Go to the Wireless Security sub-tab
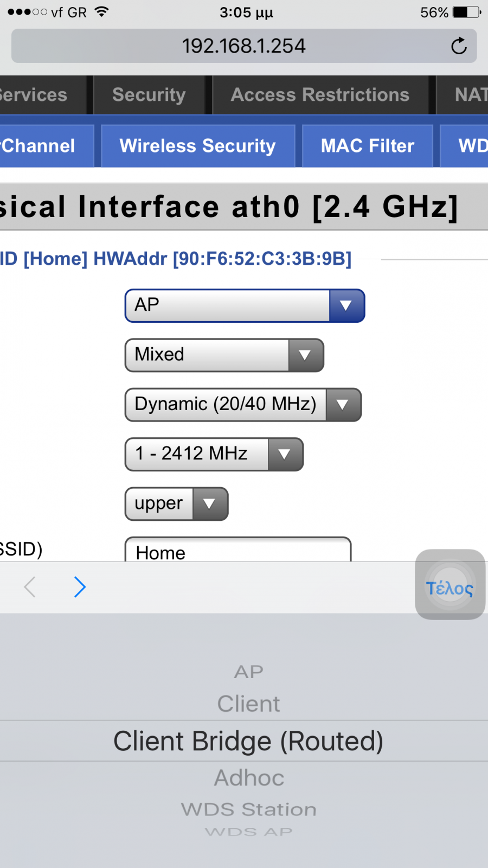This screenshot has width=488, height=868. 198,146
